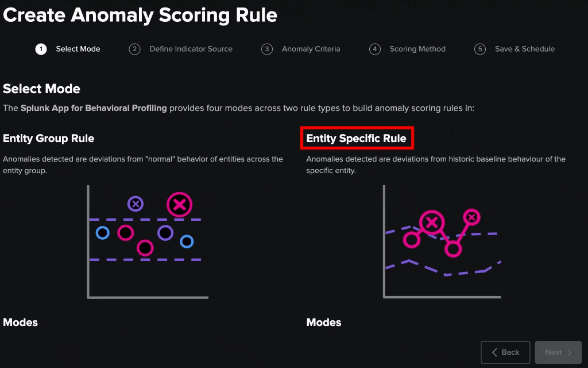588x368 pixels.
Task: Select the Entity Specific Rule heading
Action: (x=357, y=139)
